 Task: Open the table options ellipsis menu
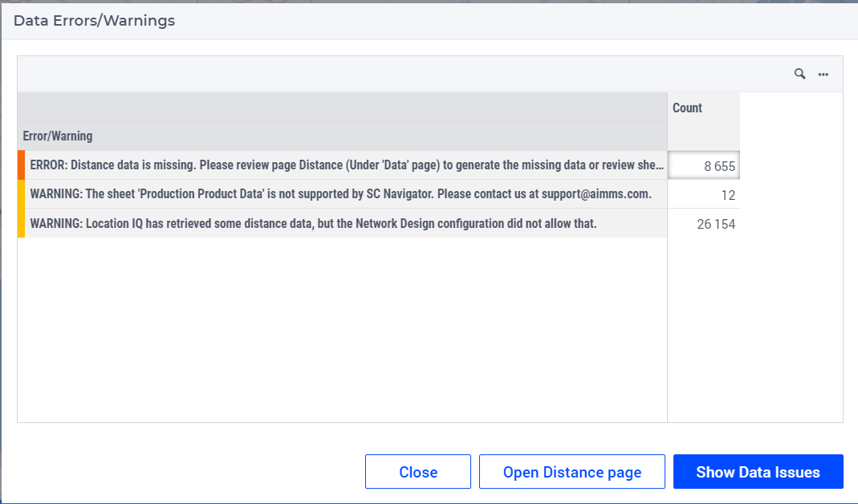click(x=823, y=75)
